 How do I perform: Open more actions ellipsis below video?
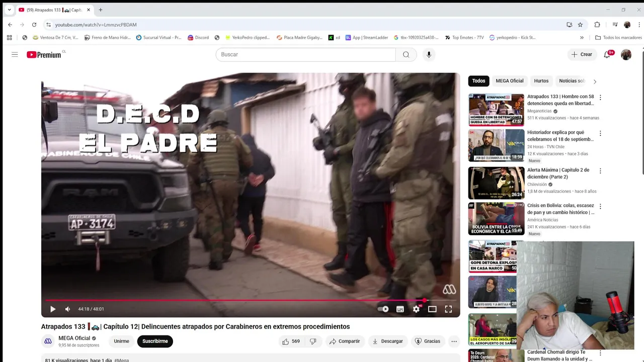(454, 341)
